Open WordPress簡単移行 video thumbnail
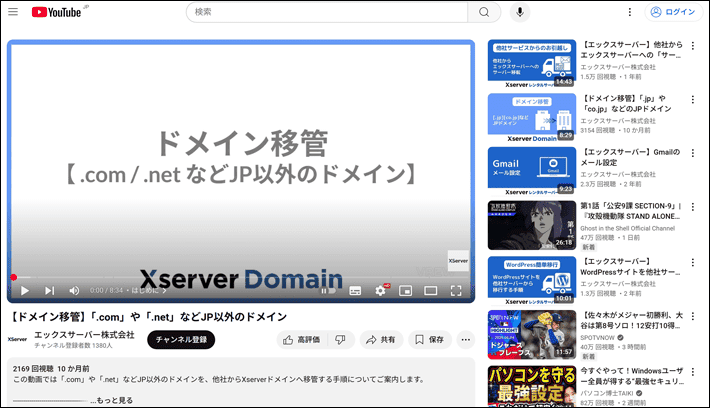The height and width of the screenshot is (408, 710). [x=532, y=280]
